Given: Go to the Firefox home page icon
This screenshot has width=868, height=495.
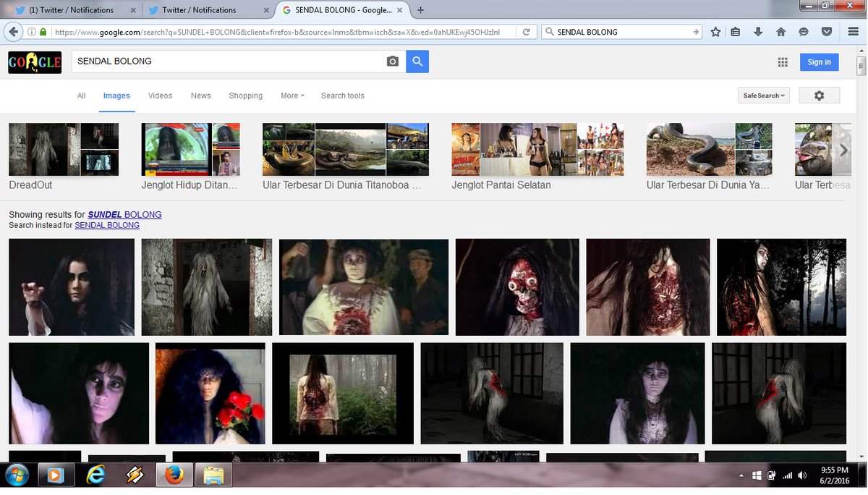Looking at the screenshot, I should click(780, 32).
